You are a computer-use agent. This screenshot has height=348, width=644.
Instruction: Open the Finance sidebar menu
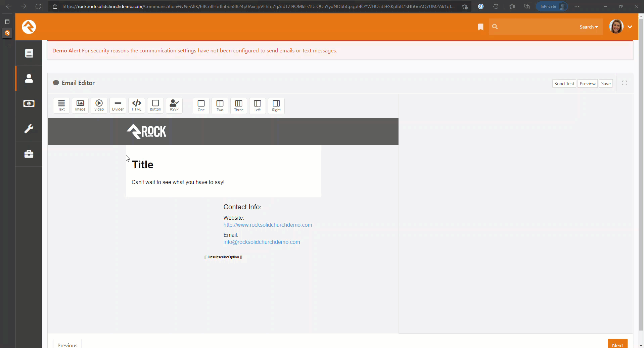pyautogui.click(x=29, y=103)
